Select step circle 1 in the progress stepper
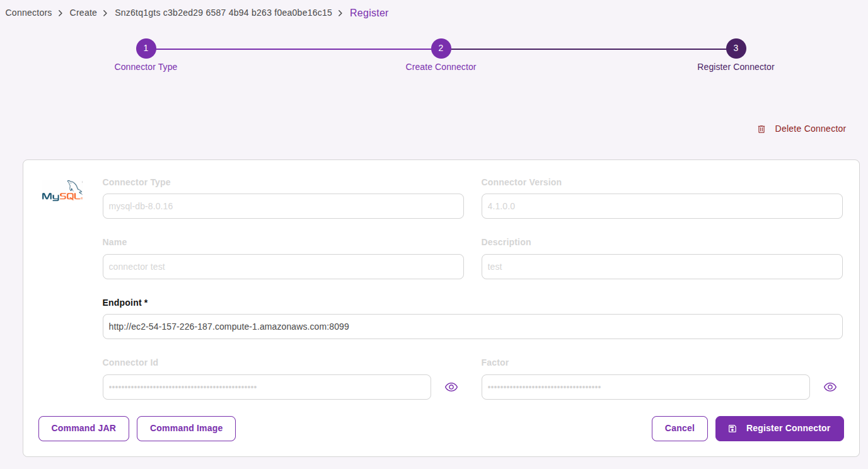 146,48
